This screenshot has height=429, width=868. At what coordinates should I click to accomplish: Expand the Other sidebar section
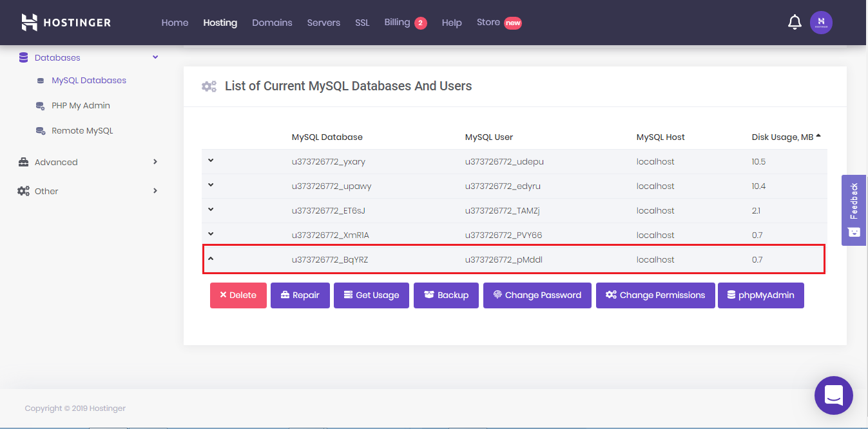pos(155,191)
